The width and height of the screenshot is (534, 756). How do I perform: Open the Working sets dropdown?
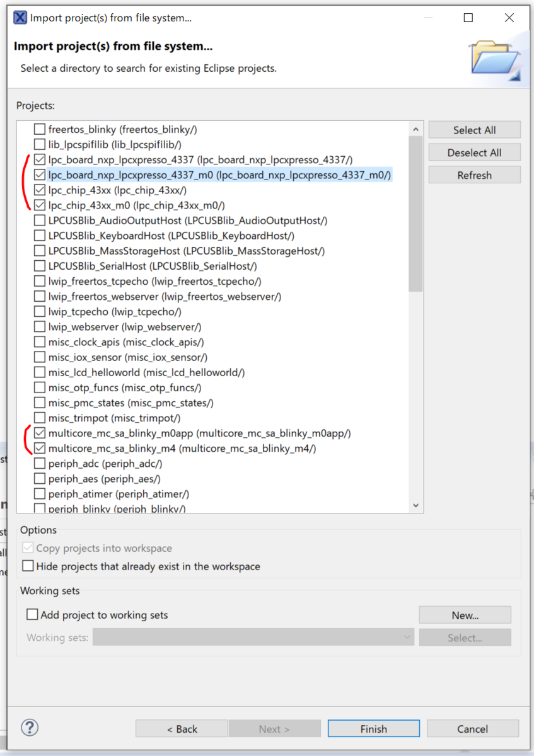pos(253,637)
